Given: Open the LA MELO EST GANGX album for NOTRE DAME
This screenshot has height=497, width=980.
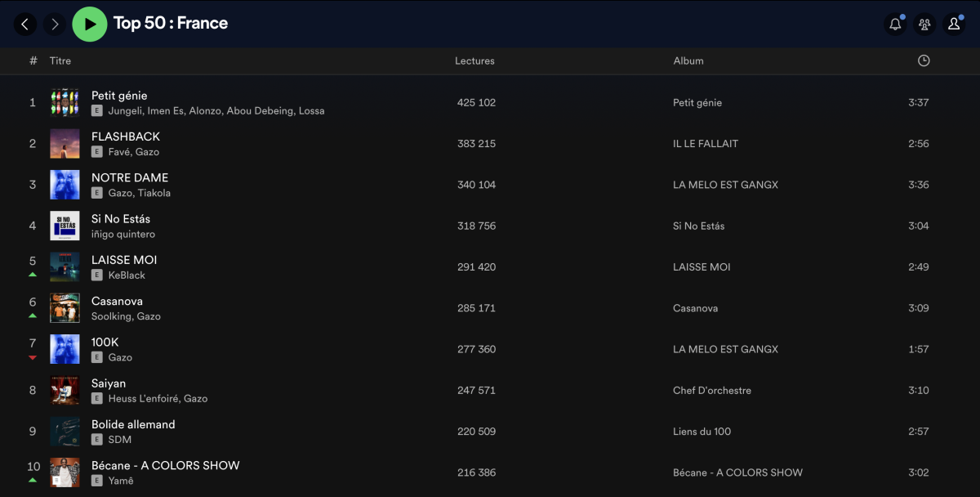Looking at the screenshot, I should 725,185.
